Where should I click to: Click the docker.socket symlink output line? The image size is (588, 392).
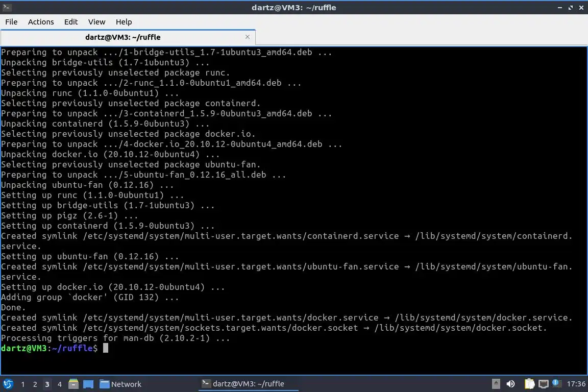(274, 328)
